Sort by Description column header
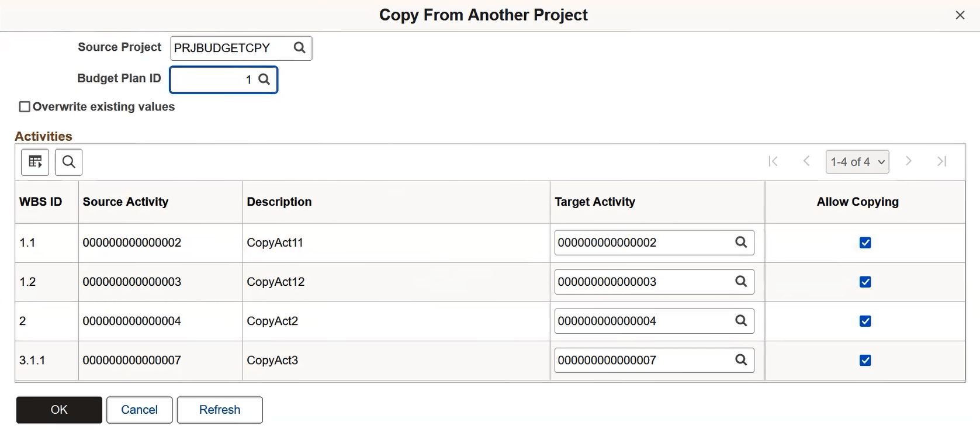This screenshot has width=980, height=436. point(279,202)
